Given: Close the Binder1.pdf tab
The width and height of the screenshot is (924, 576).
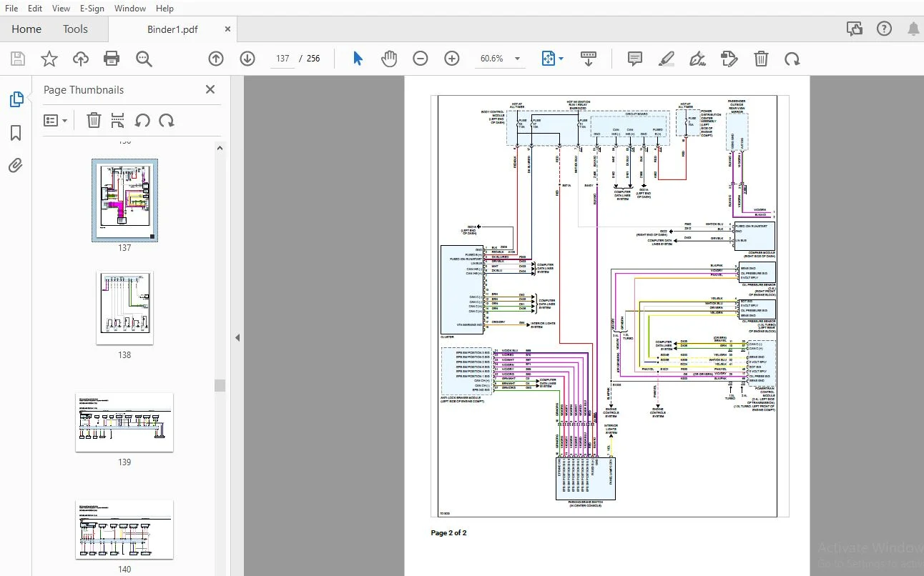Looking at the screenshot, I should coord(227,29).
